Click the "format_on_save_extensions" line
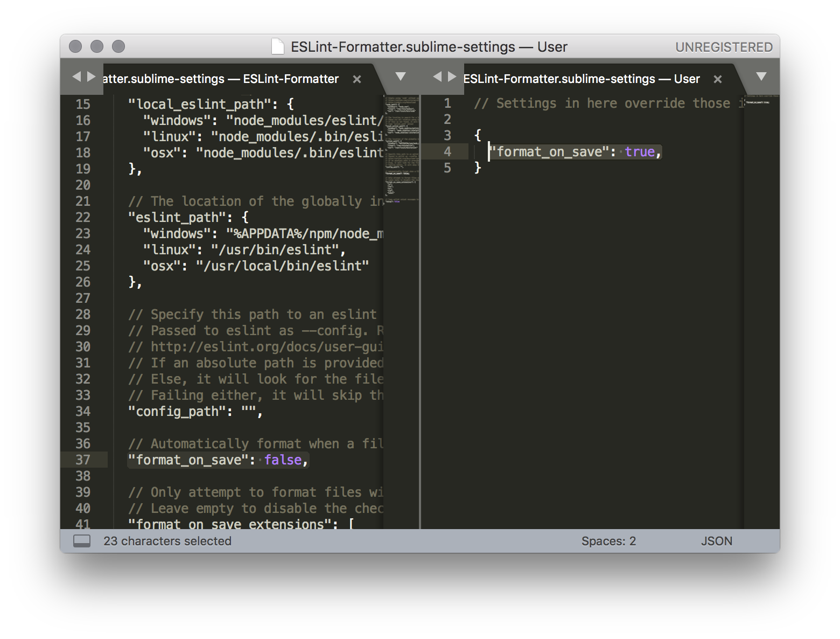The image size is (840, 639). (x=241, y=524)
